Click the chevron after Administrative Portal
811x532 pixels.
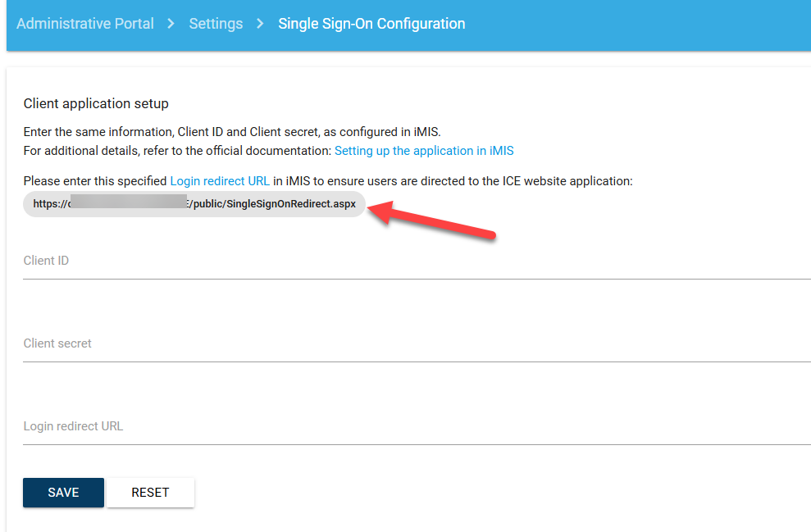171,24
